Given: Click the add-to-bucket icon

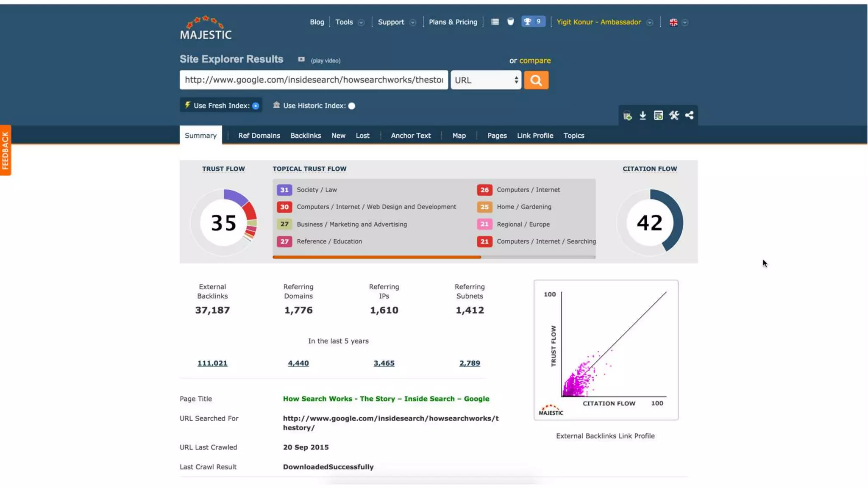Looking at the screenshot, I should click(627, 116).
